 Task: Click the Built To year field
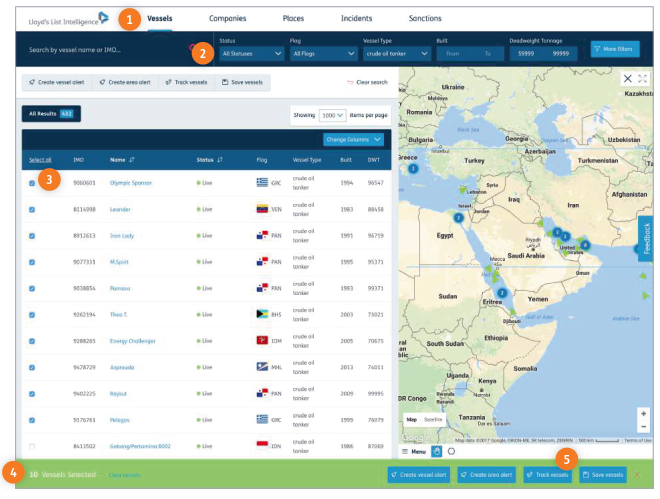(x=487, y=54)
